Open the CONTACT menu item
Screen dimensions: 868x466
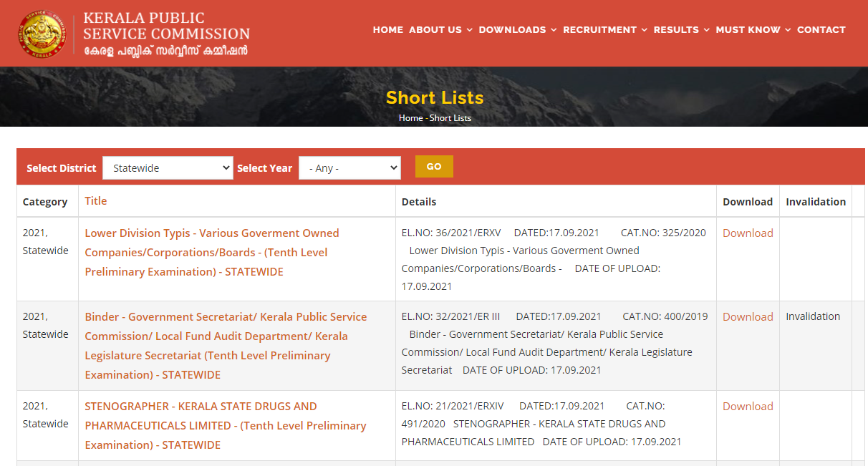click(x=821, y=29)
